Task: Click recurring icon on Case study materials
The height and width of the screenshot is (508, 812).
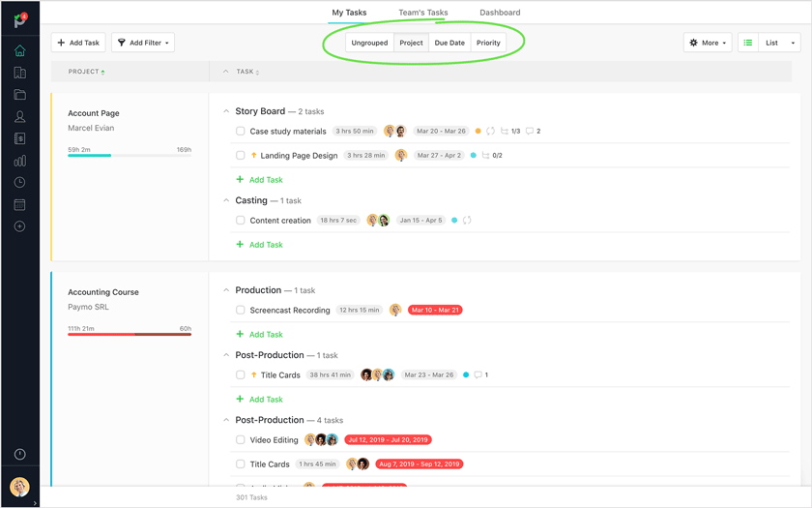Action: click(490, 132)
